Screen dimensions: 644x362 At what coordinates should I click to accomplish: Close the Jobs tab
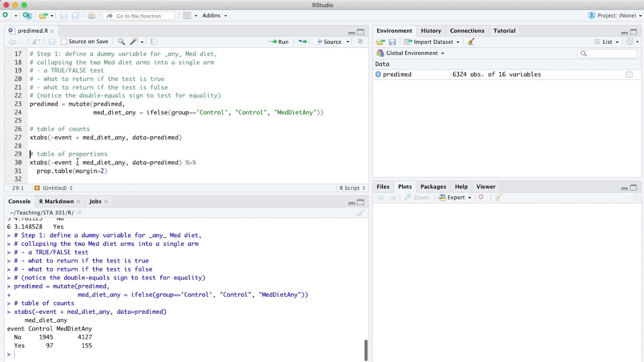pyautogui.click(x=106, y=202)
